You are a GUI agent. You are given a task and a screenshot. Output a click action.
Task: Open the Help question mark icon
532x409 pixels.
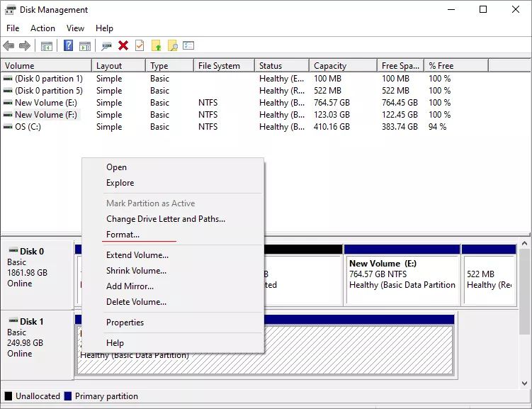(68, 45)
